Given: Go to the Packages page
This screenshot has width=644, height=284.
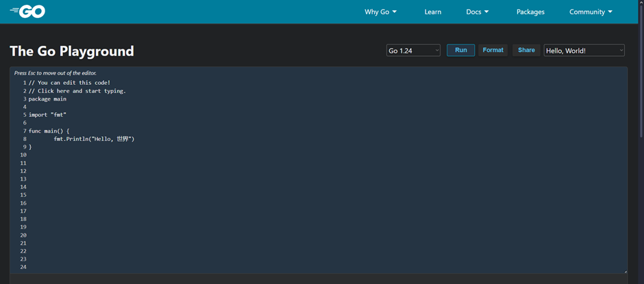Looking at the screenshot, I should click(530, 12).
